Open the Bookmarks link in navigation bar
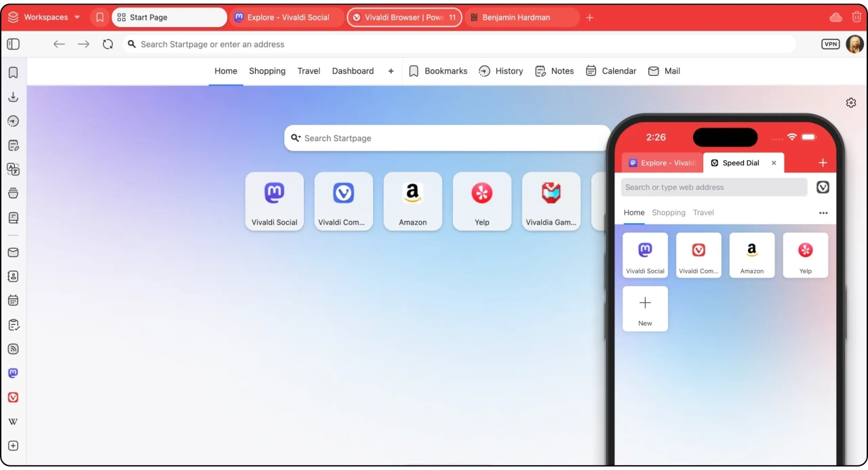The height and width of the screenshot is (470, 868). click(438, 71)
